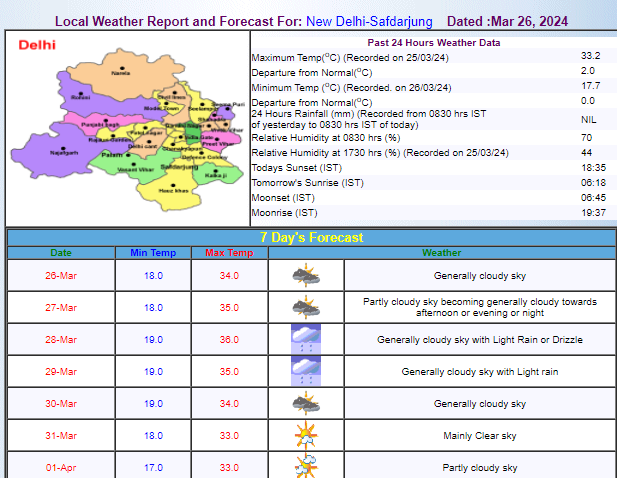The height and width of the screenshot is (478, 617).
Task: Select the rain drizzle icon for 28-Mar
Action: pos(306,339)
